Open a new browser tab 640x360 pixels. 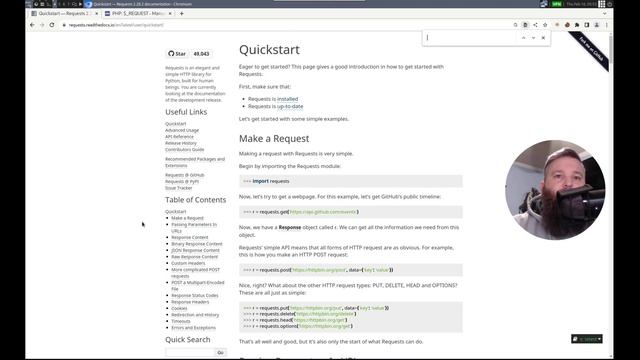(x=182, y=13)
